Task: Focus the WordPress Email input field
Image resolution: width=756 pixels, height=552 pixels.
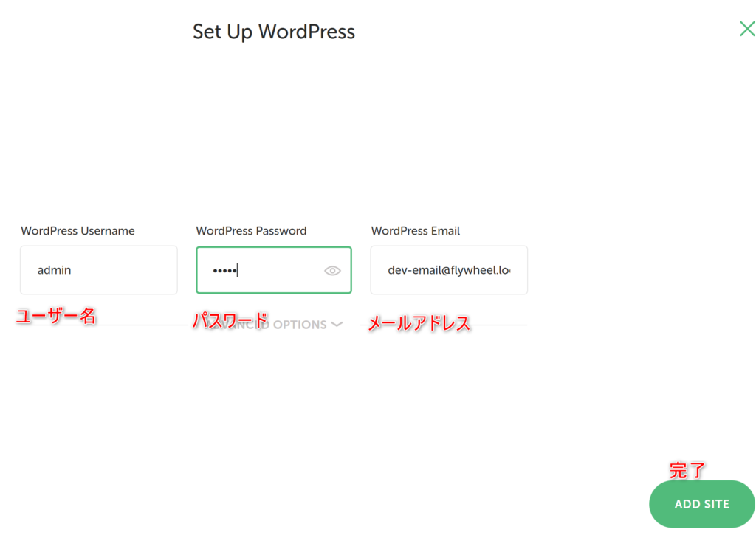Action: pyautogui.click(x=449, y=270)
